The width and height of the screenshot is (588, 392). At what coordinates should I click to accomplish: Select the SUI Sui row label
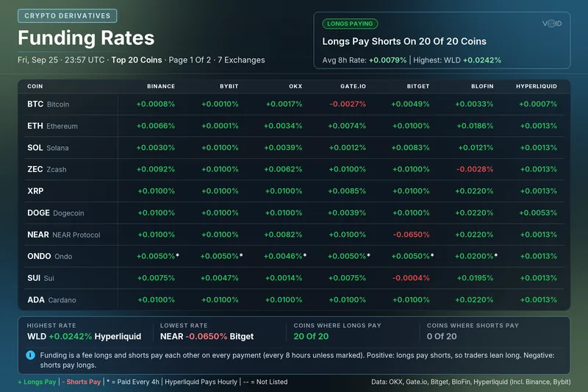point(40,278)
